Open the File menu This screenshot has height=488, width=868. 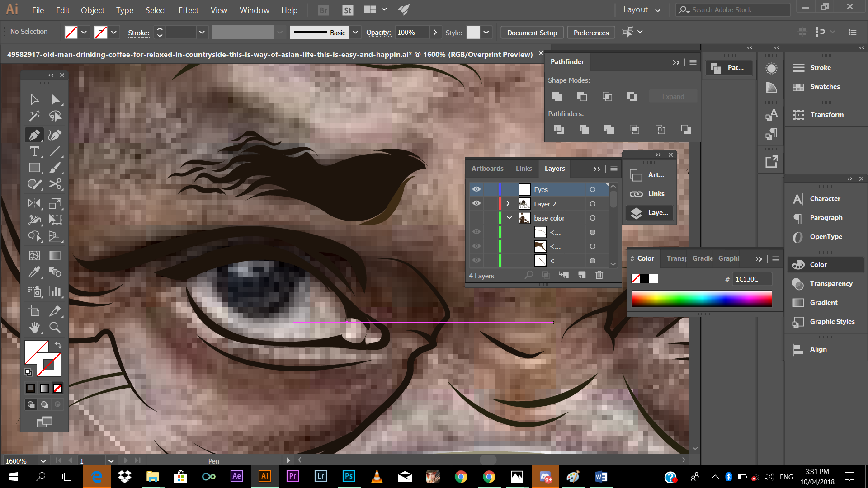point(38,10)
